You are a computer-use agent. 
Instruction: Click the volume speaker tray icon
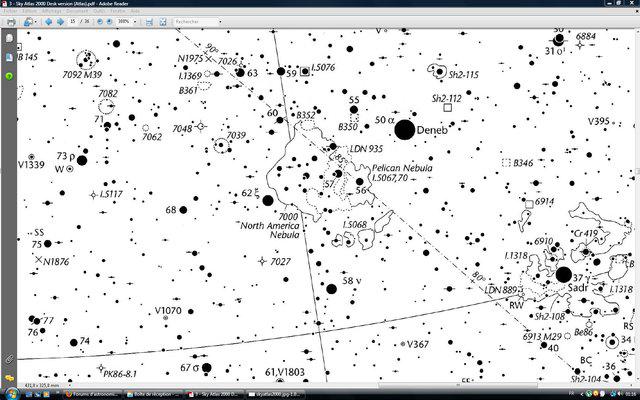tap(619, 395)
